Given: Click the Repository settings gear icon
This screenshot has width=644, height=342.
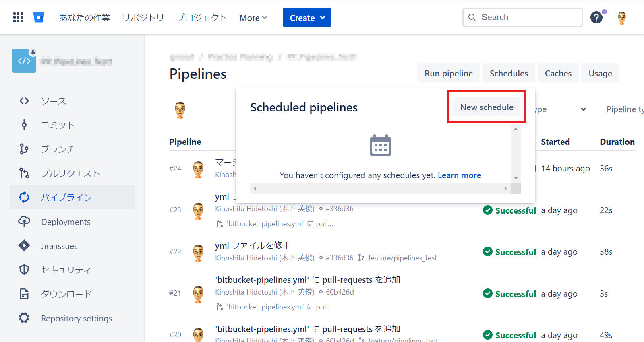Looking at the screenshot, I should click(x=24, y=318).
